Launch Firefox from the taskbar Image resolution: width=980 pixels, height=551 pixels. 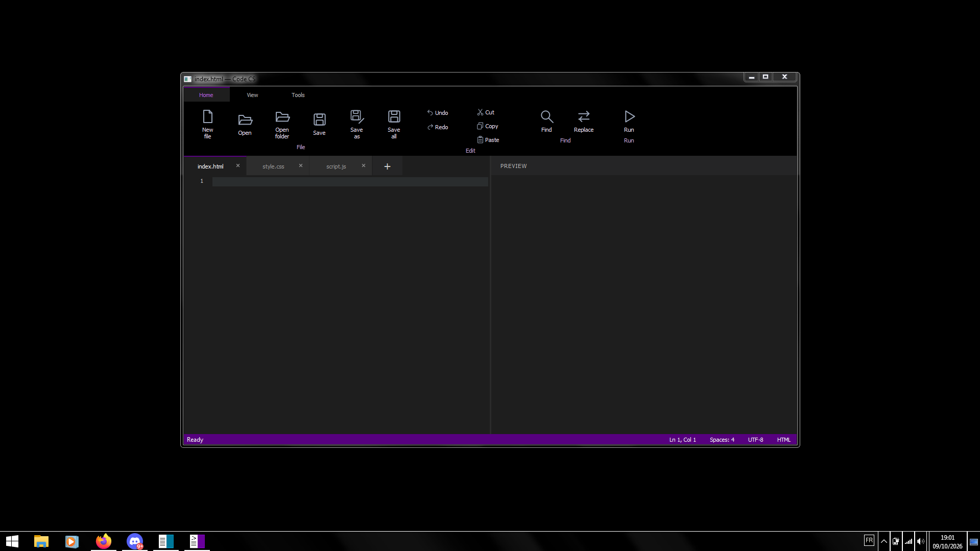click(x=104, y=541)
